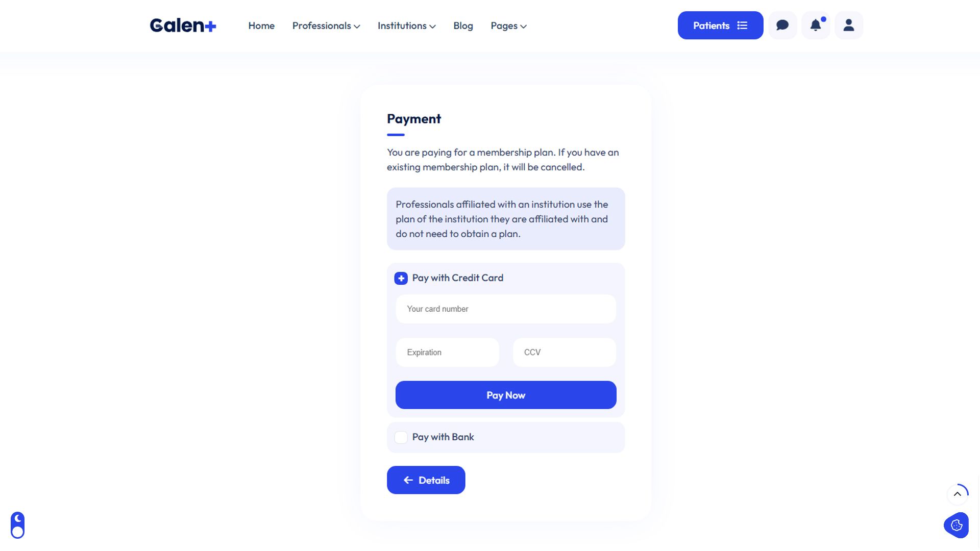Go to the Home page

261,26
